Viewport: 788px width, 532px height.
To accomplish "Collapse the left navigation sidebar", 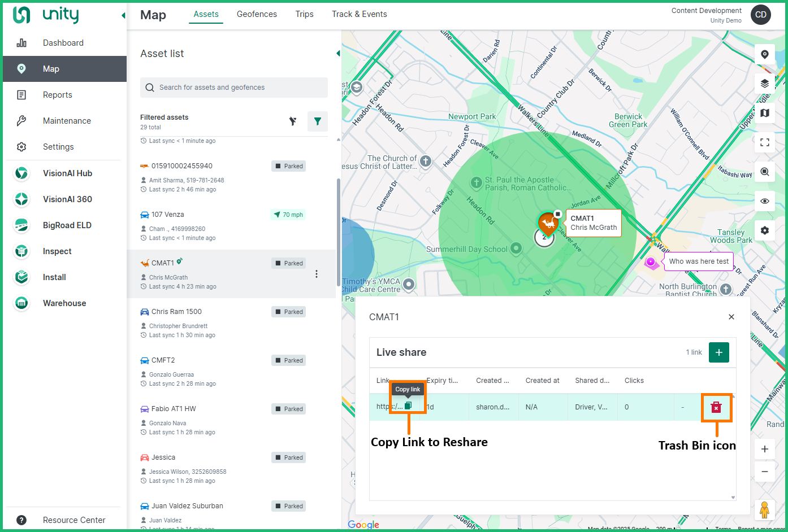I will click(x=123, y=15).
